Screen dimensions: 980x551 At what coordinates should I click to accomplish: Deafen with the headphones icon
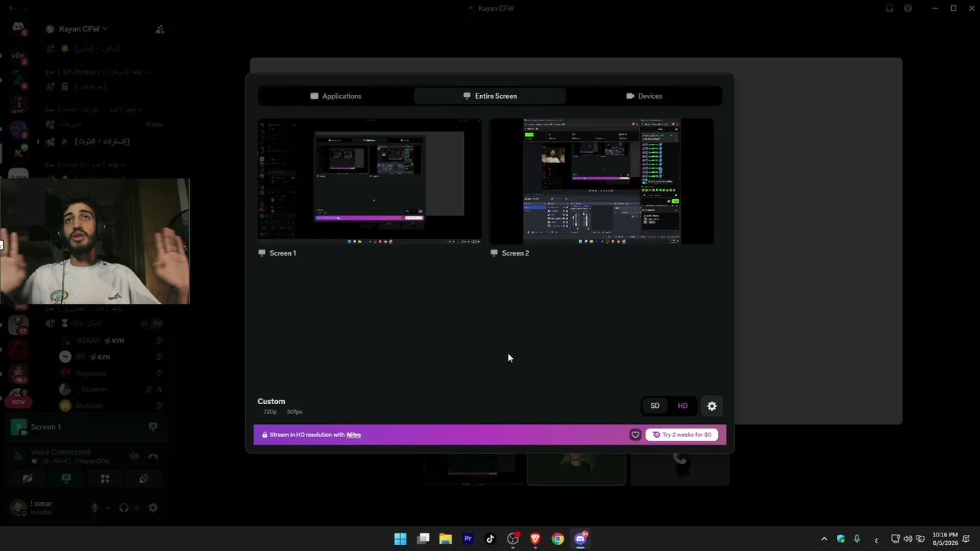click(x=124, y=507)
